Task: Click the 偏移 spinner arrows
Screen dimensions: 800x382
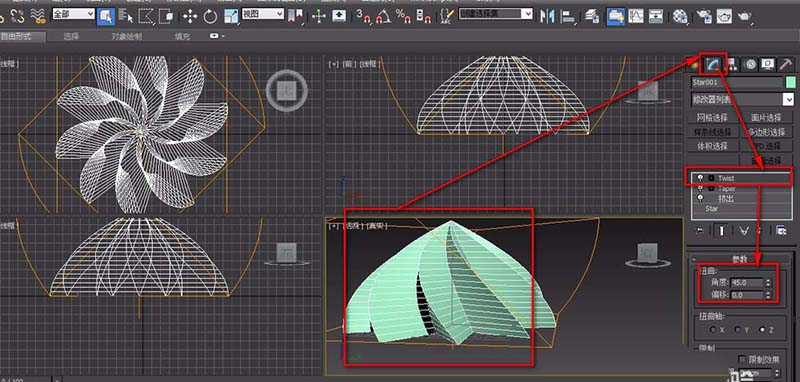Action: [x=768, y=295]
